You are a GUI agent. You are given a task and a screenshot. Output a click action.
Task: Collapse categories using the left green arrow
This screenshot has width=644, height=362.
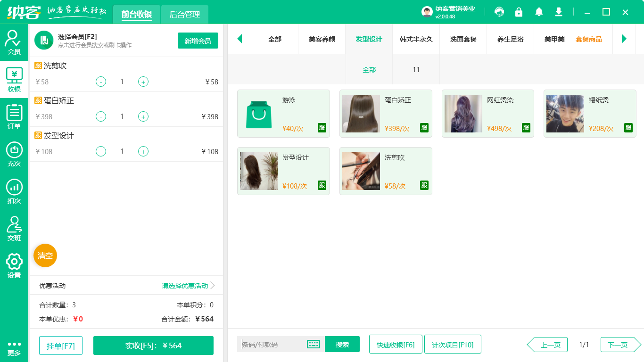point(239,40)
